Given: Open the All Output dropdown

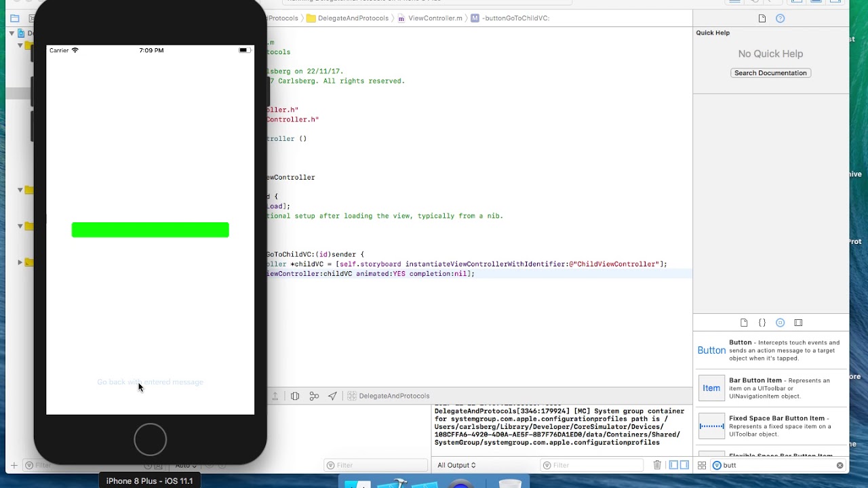Looking at the screenshot, I should 456,465.
